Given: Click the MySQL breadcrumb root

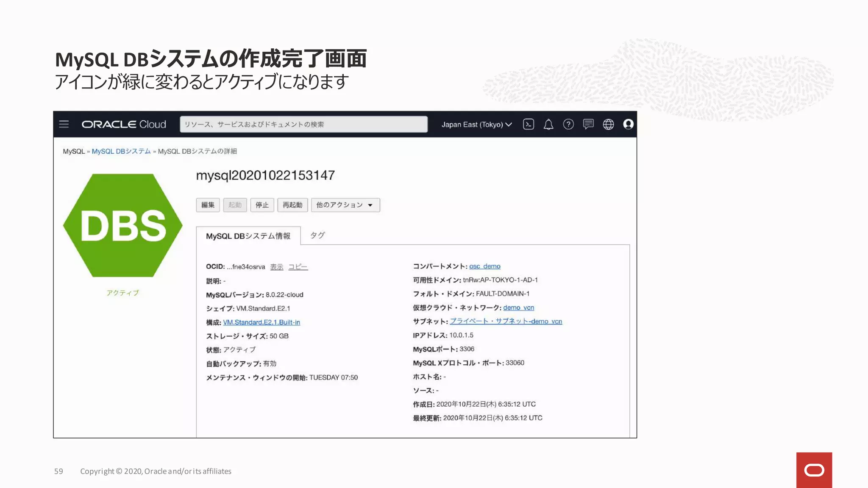Looking at the screenshot, I should tap(74, 151).
